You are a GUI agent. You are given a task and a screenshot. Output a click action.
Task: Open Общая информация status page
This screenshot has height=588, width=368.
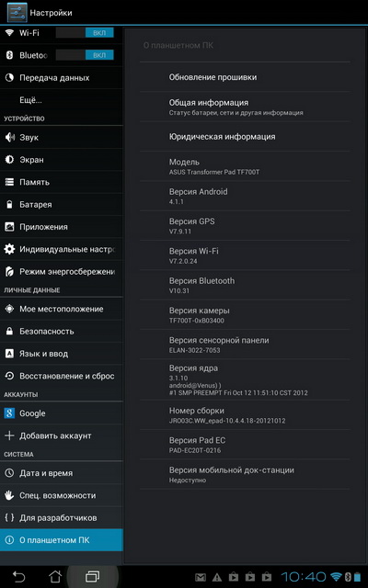tap(245, 107)
